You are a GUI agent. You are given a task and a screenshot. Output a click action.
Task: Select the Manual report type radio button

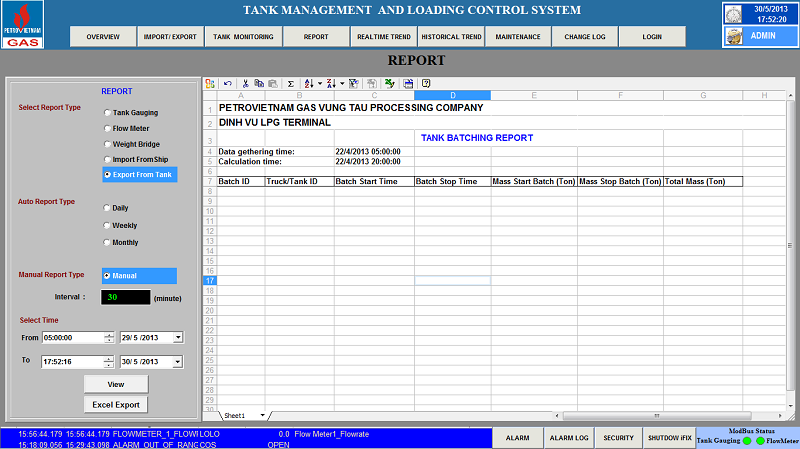pyautogui.click(x=107, y=276)
